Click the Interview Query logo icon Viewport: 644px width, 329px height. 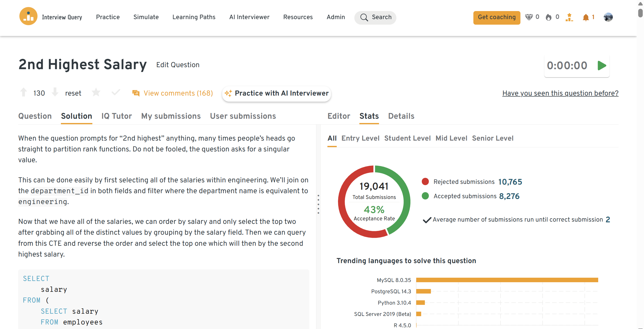point(28,17)
